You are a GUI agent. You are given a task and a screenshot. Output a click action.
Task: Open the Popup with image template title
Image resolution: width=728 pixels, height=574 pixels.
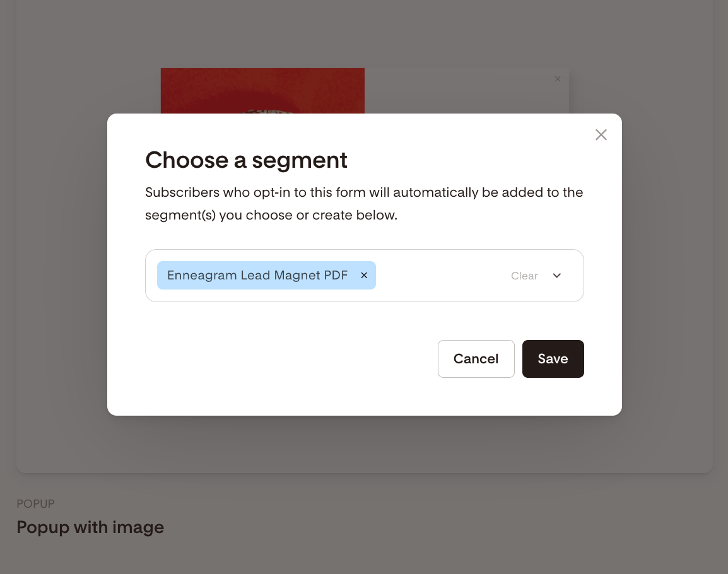(x=90, y=527)
